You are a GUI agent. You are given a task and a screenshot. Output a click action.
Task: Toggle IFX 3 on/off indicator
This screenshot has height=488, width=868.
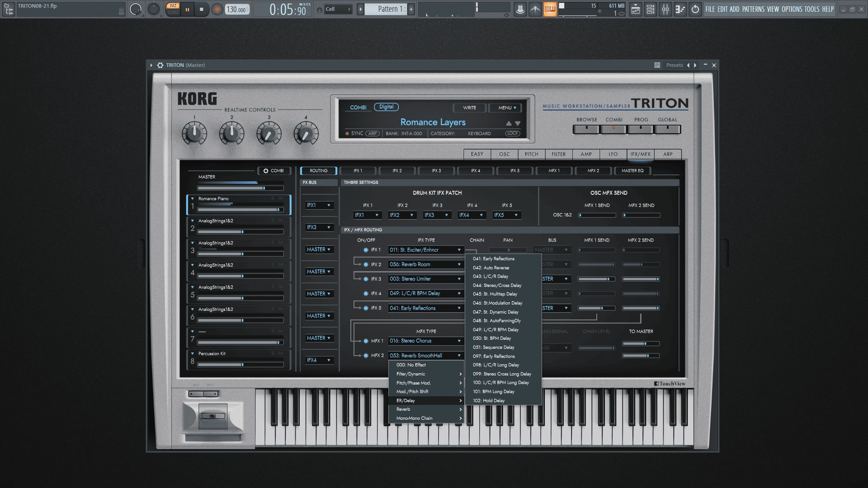tap(366, 279)
